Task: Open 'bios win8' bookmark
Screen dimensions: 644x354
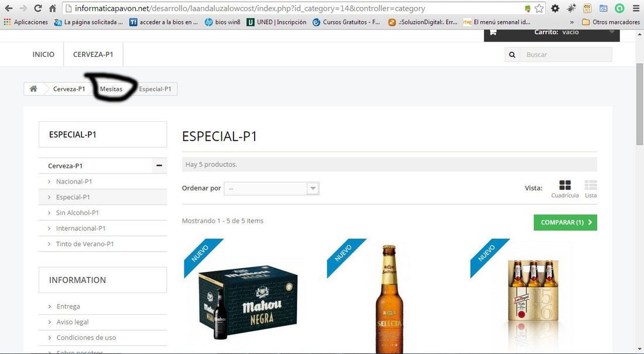Action: [x=222, y=22]
